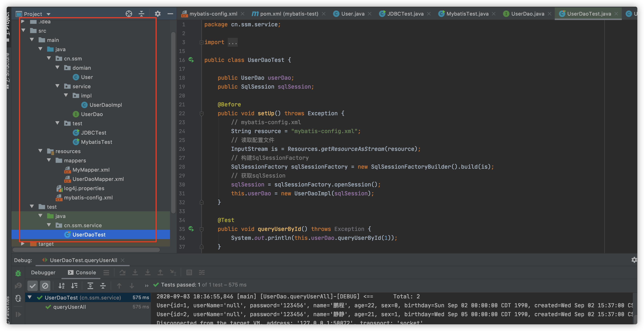Image resolution: width=644 pixels, height=331 pixels.
Task: Collapse all test results icon
Action: [103, 285]
